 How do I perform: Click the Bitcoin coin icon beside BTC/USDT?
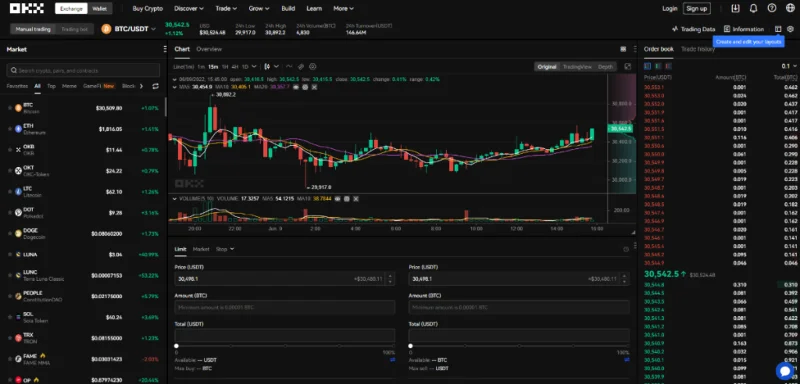(106, 29)
